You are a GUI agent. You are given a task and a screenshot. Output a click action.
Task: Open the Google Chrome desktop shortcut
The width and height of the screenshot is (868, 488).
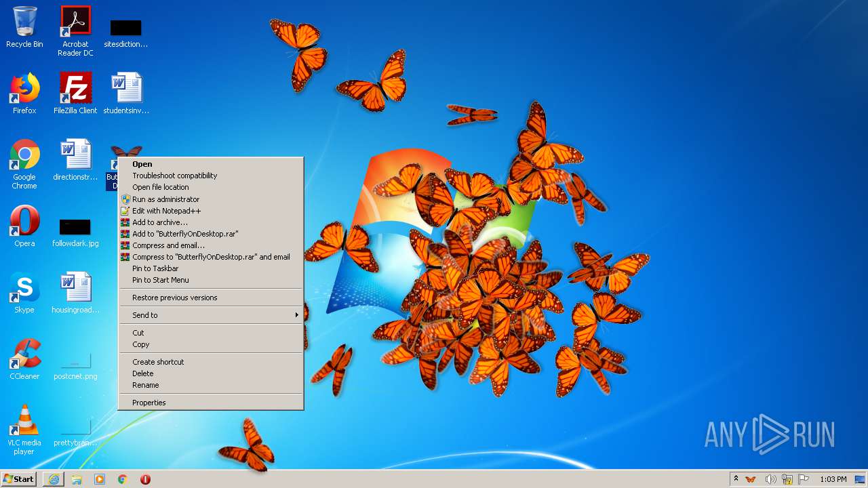tap(24, 165)
